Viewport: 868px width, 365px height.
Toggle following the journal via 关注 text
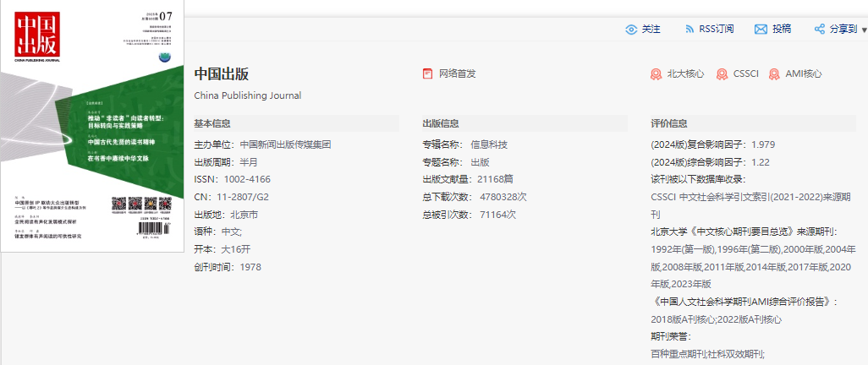[651, 29]
